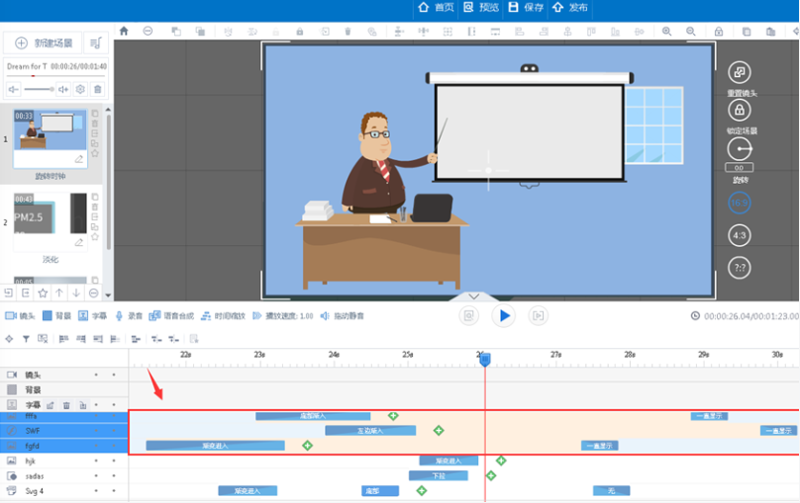
Task: Select the fgfd layer row
Action: [64, 446]
